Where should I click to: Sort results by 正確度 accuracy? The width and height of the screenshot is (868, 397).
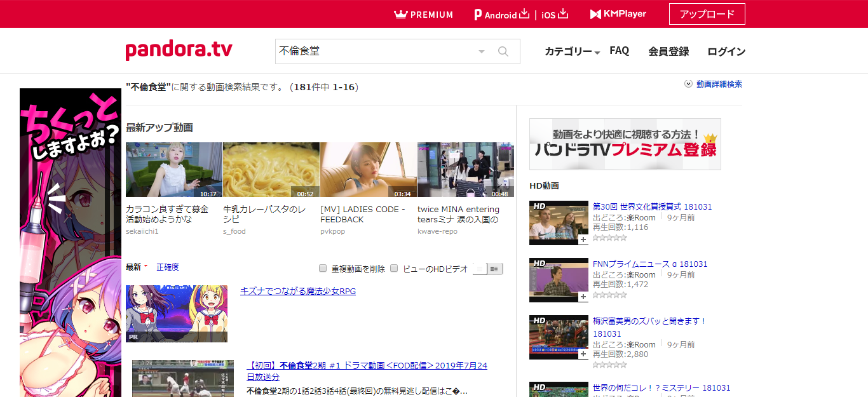[168, 267]
